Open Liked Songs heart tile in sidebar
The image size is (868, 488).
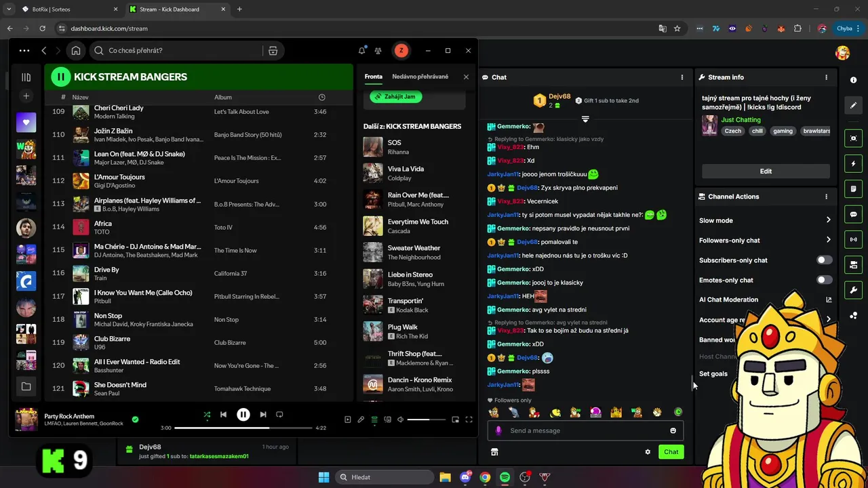[26, 122]
